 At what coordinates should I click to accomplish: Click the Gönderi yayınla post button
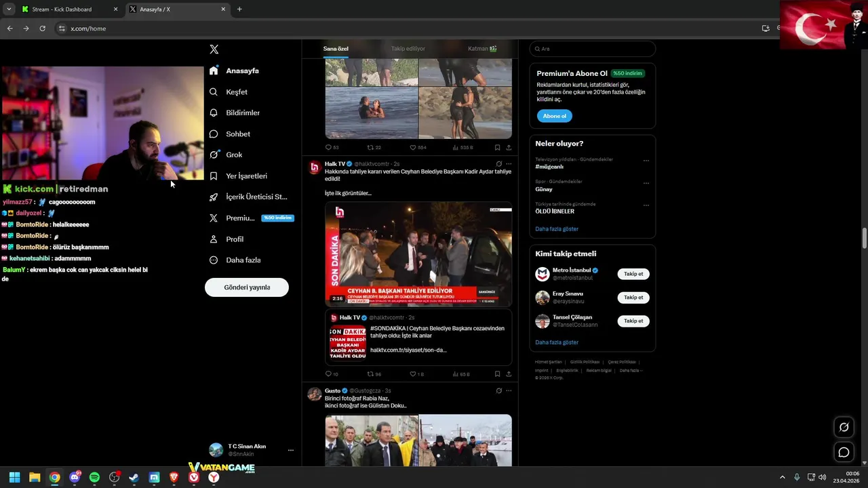(x=247, y=287)
